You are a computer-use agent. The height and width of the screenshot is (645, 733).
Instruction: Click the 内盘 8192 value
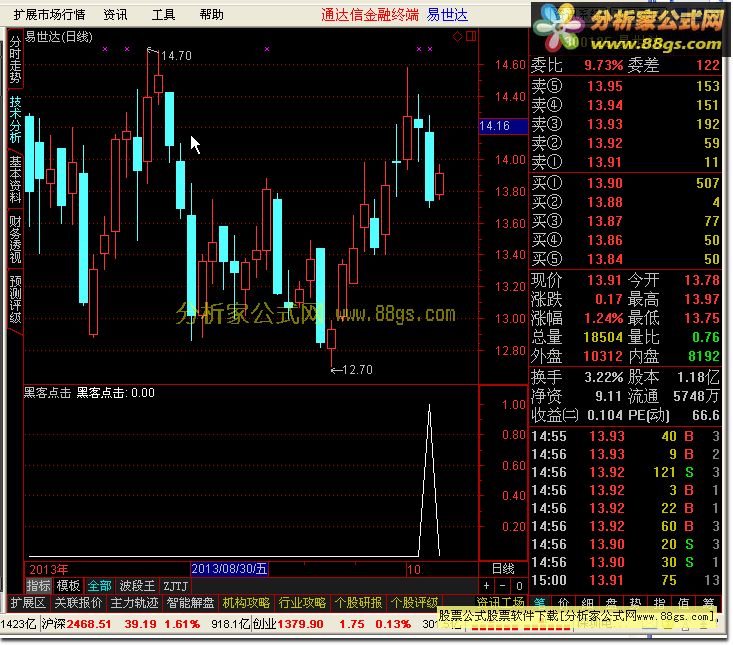click(x=704, y=356)
